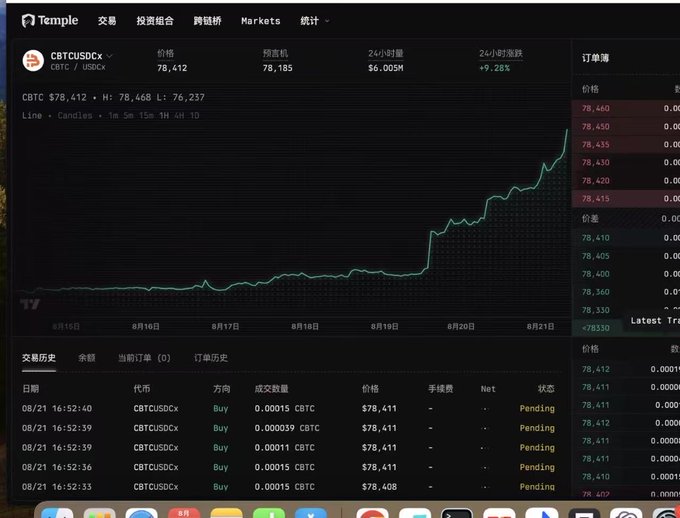The image size is (680, 518).
Task: Click the <78330 price tag
Action: 595,328
